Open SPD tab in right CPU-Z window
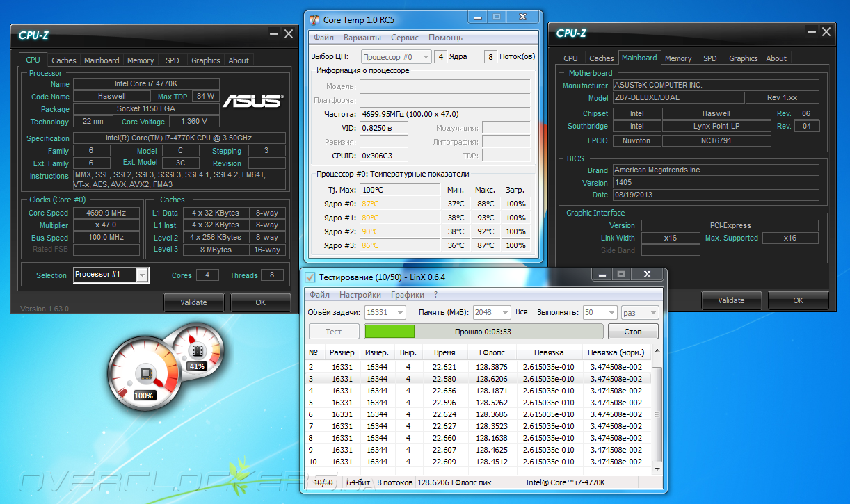850x504 pixels. (x=709, y=58)
